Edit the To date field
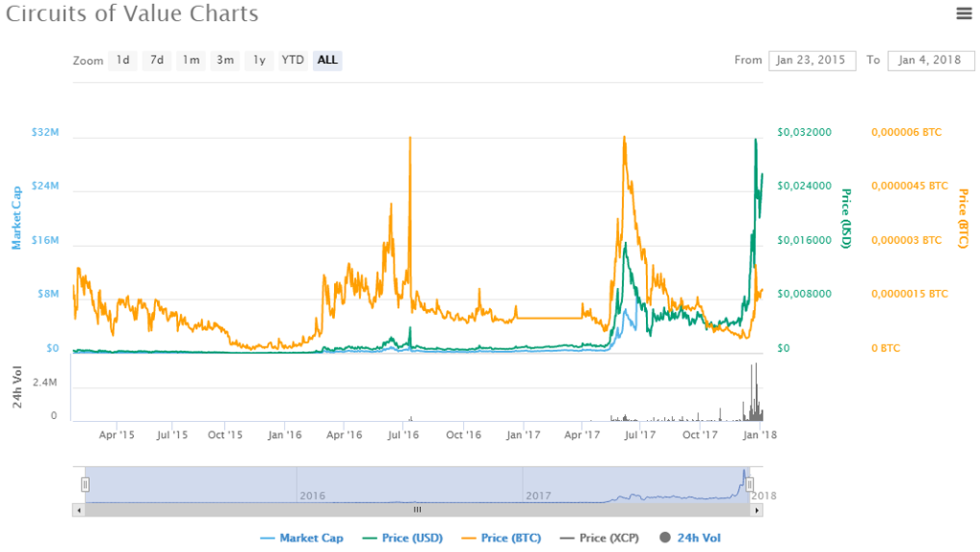The image size is (980, 552). (930, 60)
